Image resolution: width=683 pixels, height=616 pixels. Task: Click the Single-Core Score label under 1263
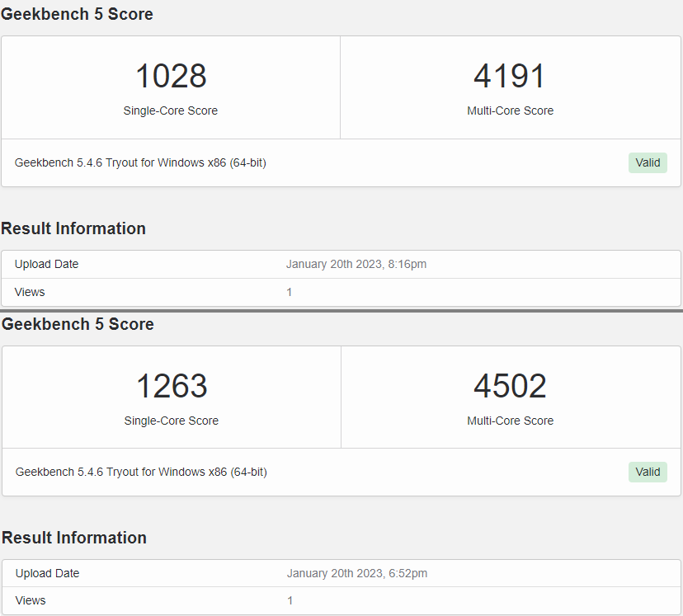pyautogui.click(x=172, y=421)
